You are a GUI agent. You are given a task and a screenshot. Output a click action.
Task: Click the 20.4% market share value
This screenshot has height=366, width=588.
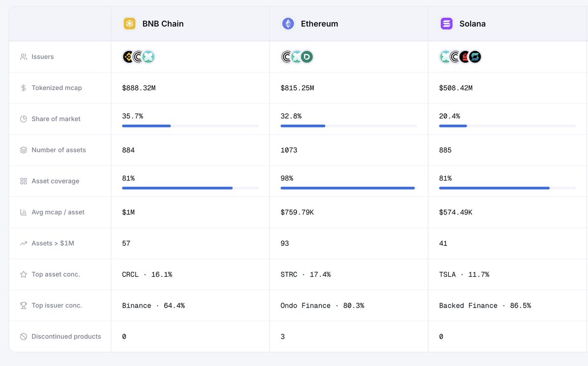tap(450, 116)
